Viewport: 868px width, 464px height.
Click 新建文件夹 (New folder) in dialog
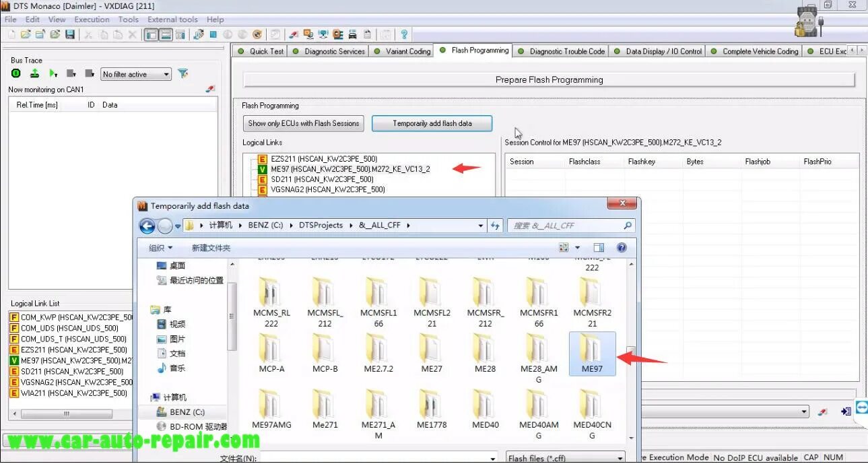click(211, 248)
